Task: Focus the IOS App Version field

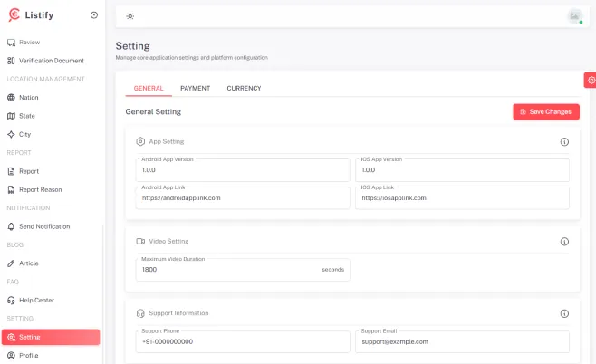Action: 462,170
